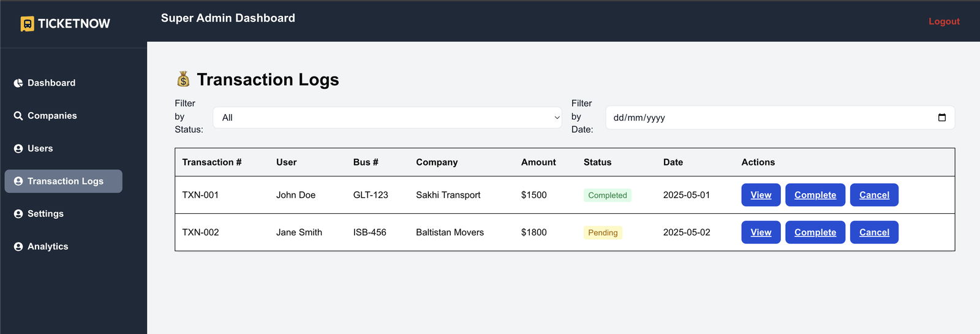Cancel transaction TXN-002
This screenshot has height=334, width=980.
pos(874,232)
